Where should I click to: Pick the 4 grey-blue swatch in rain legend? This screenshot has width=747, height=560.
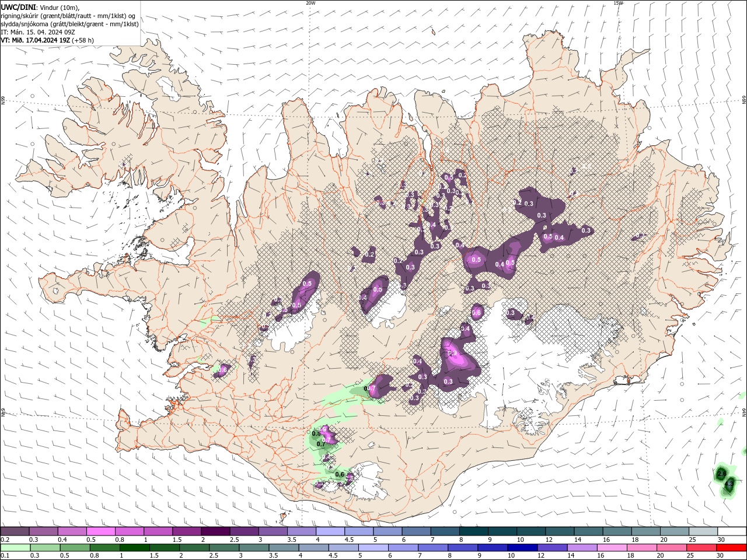pos(314,548)
